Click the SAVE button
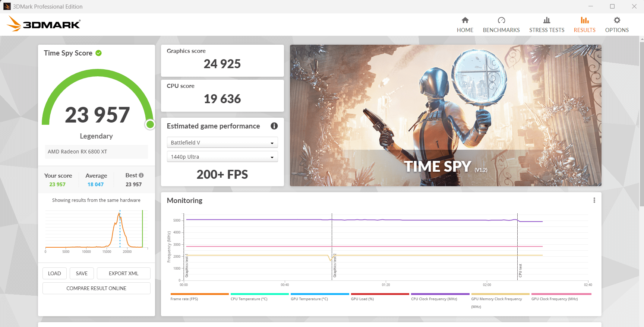This screenshot has width=644, height=327. 82,273
